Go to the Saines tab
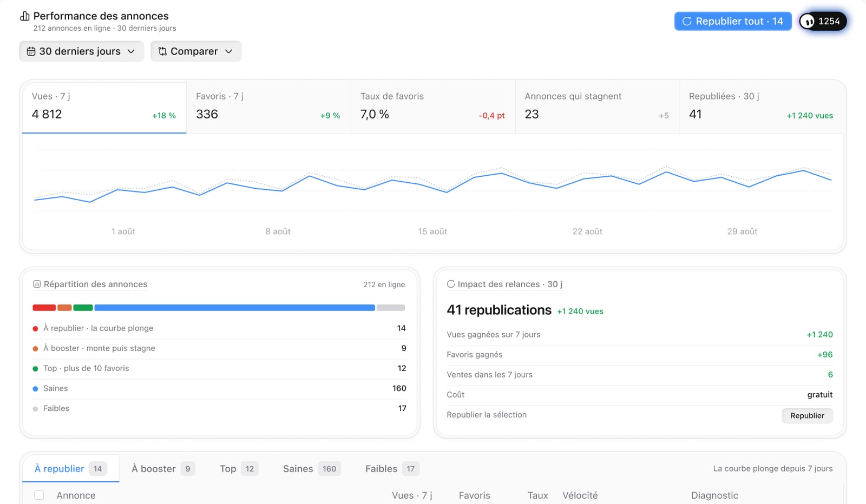 (311, 468)
